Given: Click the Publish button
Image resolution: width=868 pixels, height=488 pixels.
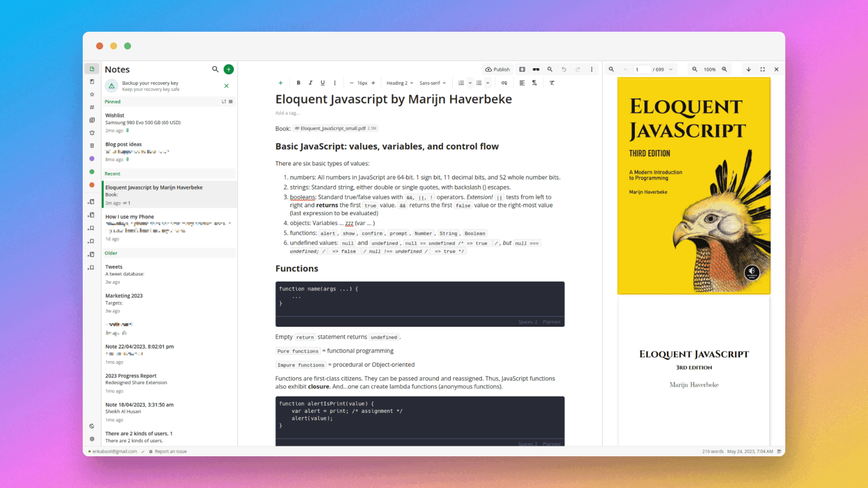Looking at the screenshot, I should (x=497, y=69).
